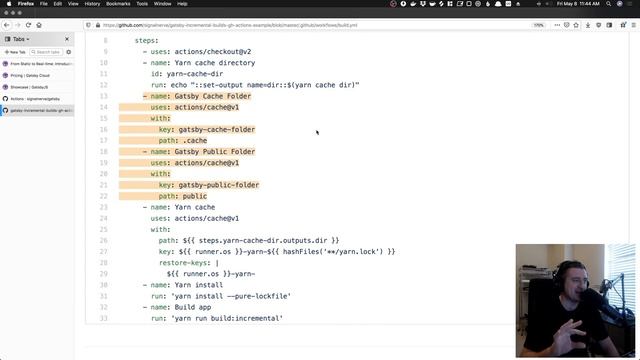Switch to 'Showcase | GatsbyJS' tab

tap(37, 87)
